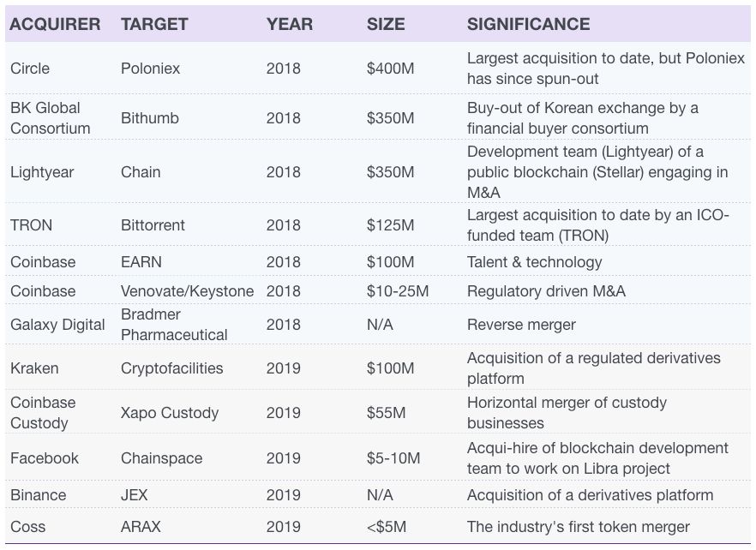The image size is (756, 550).
Task: Click the Venovate/Keystone target cell
Action: (x=187, y=291)
